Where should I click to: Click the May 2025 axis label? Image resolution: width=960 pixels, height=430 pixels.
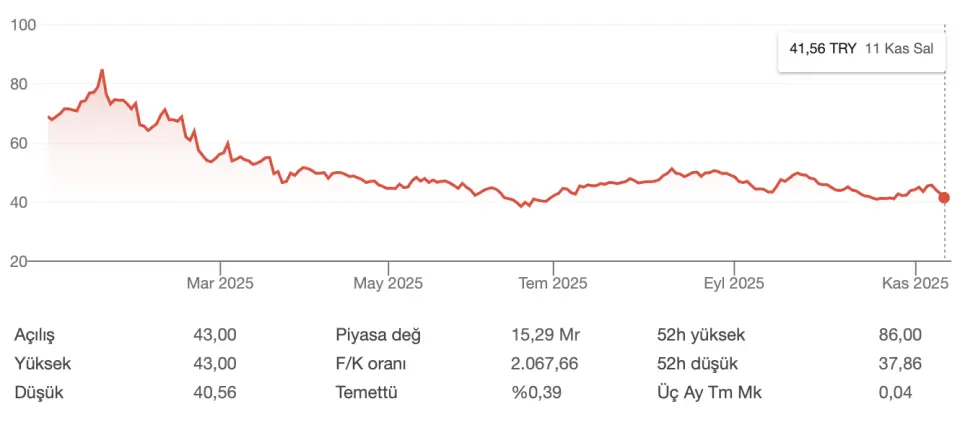point(388,284)
